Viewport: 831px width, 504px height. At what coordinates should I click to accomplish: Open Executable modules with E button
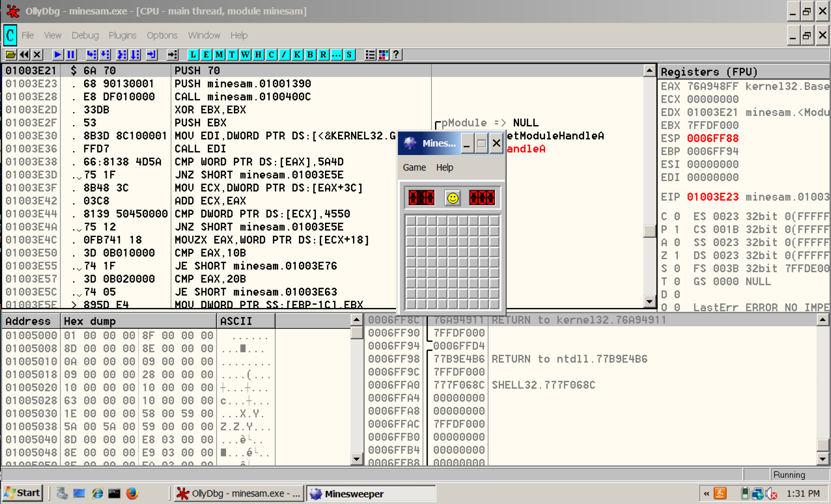coord(206,55)
